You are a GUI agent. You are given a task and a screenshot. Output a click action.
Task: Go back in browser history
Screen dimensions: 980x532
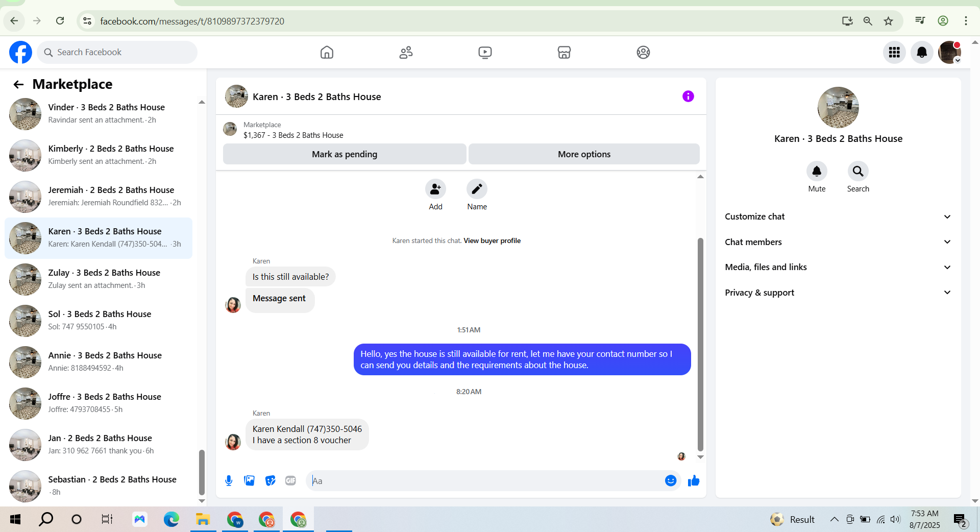14,21
